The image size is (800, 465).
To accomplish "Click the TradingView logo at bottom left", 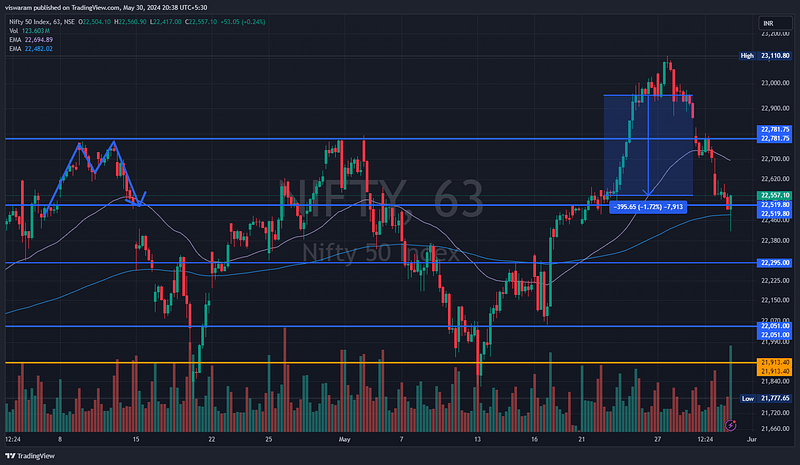I will click(x=30, y=456).
